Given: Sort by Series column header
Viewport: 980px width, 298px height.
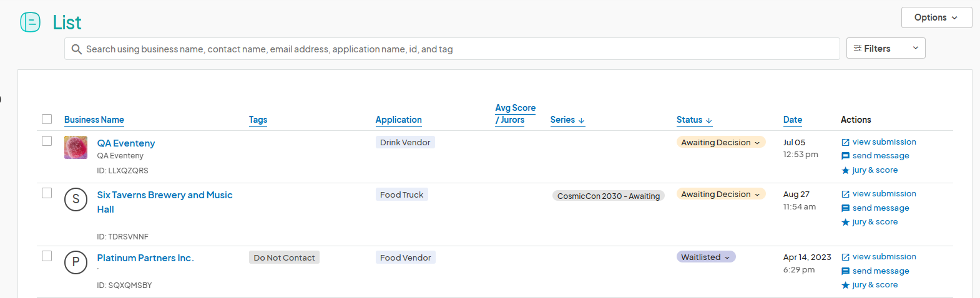Looking at the screenshot, I should [567, 120].
